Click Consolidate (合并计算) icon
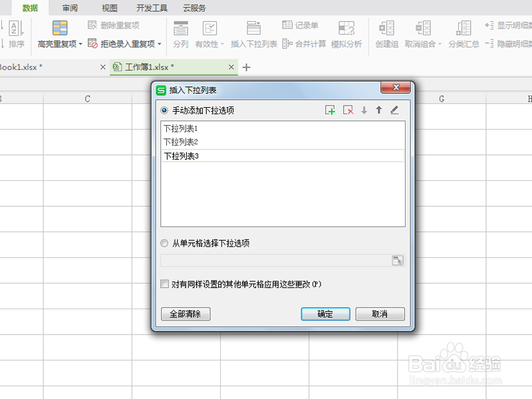The width and height of the screenshot is (532, 399). click(287, 44)
